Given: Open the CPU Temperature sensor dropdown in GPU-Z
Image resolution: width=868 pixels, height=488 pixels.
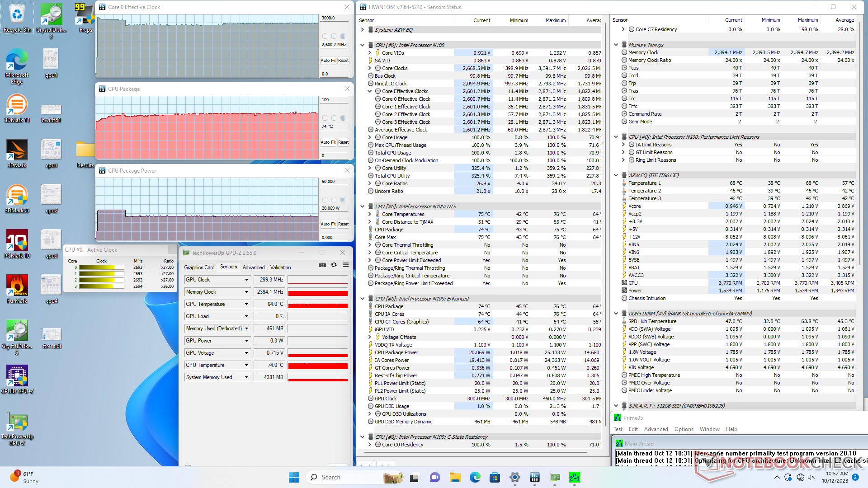Looking at the screenshot, I should point(246,365).
